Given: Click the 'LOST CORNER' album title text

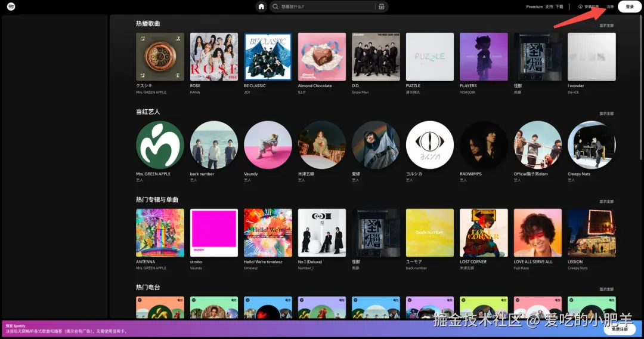Looking at the screenshot, I should (473, 262).
